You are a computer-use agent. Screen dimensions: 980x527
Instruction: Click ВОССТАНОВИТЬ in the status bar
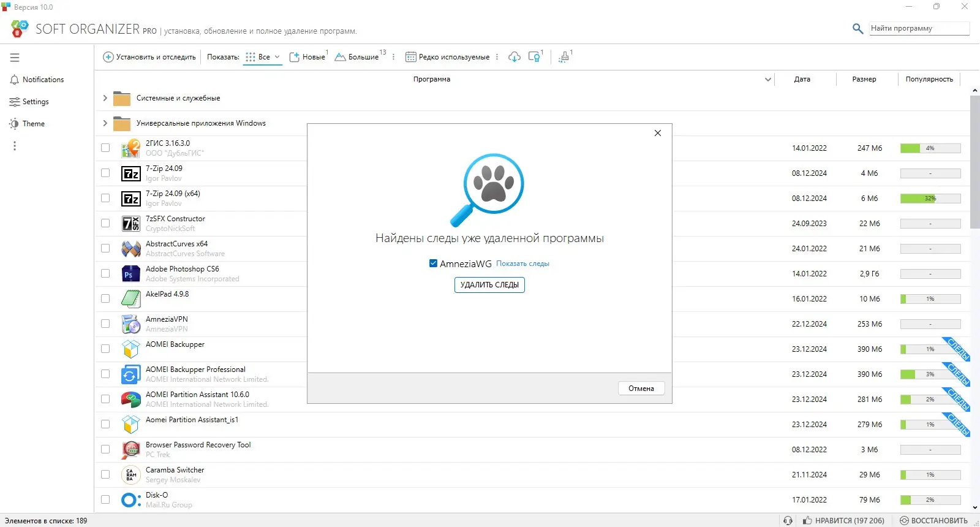coord(933,521)
